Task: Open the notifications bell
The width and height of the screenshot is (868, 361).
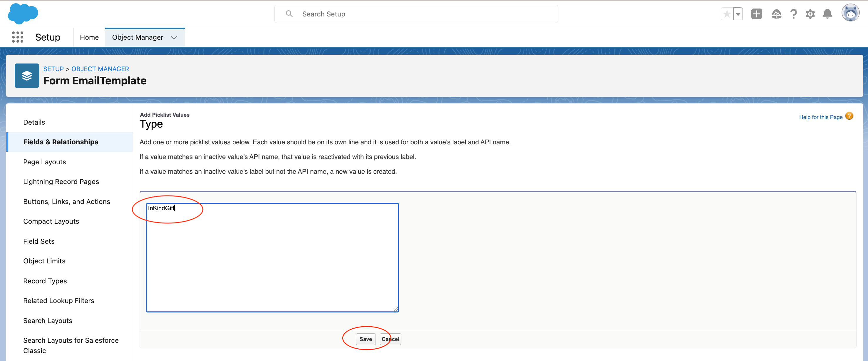Action: click(827, 14)
